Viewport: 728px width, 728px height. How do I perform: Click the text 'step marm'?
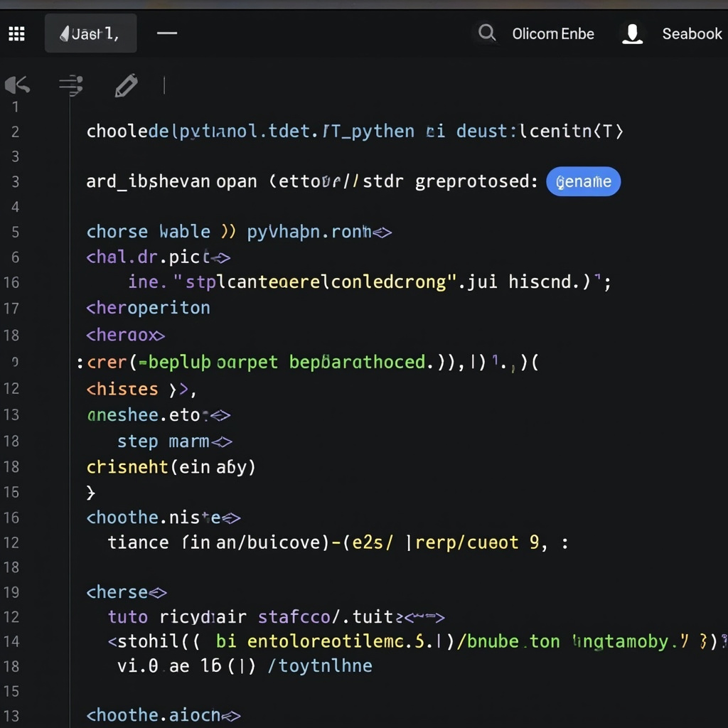pyautogui.click(x=163, y=441)
